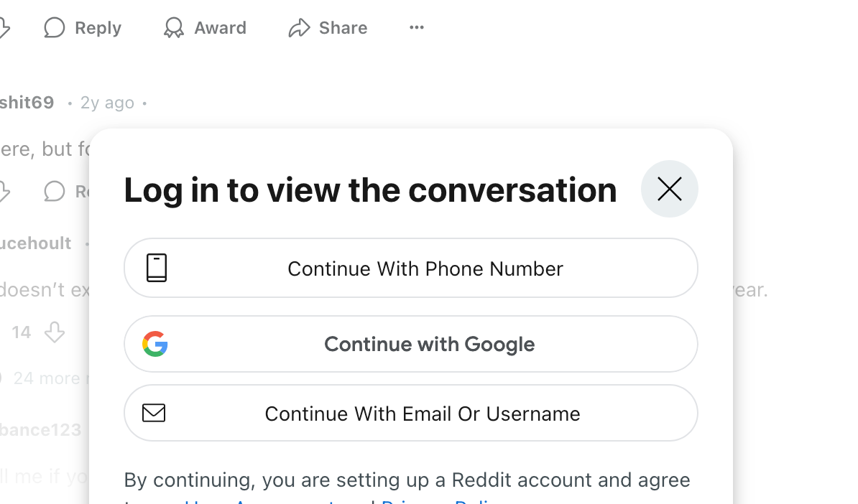This screenshot has height=504, width=858.
Task: Select Continue With Email Or Username
Action: [422, 414]
